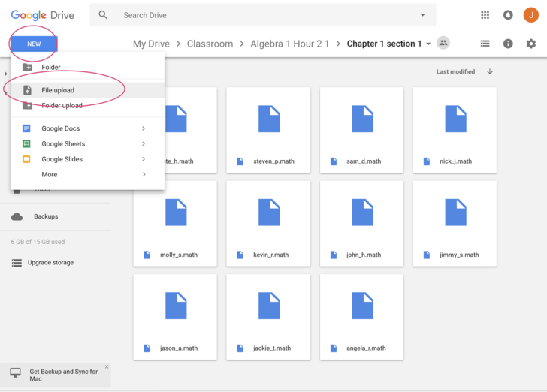Image resolution: width=547 pixels, height=392 pixels.
Task: Dismiss the Backup and Sync banner
Action: [107, 367]
